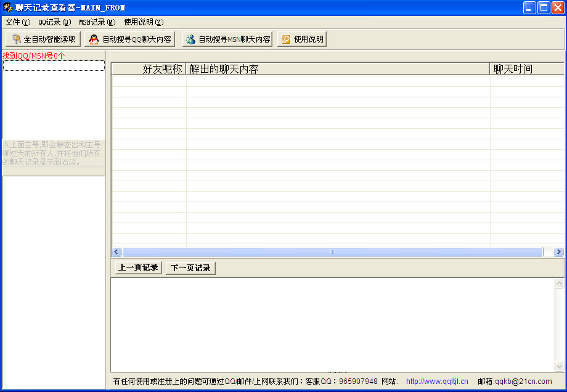Screen dimensions: 567x392
Task: Click the 好友昵称 column header
Action: tap(149, 69)
